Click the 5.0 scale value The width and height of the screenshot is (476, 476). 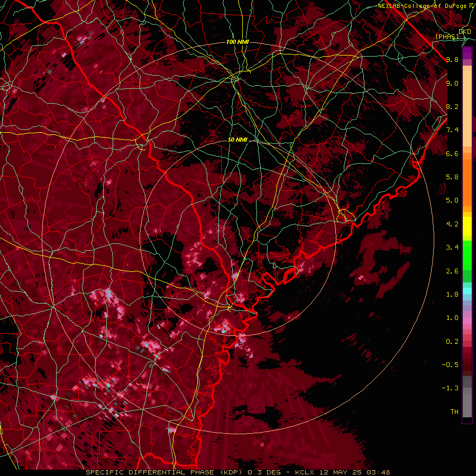(452, 200)
